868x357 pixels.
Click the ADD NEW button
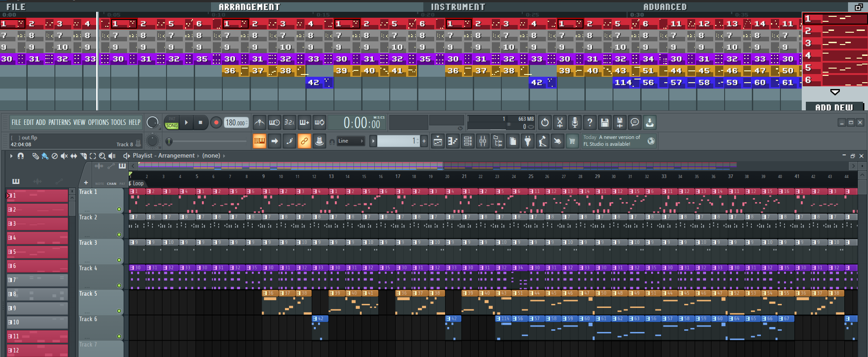(834, 107)
